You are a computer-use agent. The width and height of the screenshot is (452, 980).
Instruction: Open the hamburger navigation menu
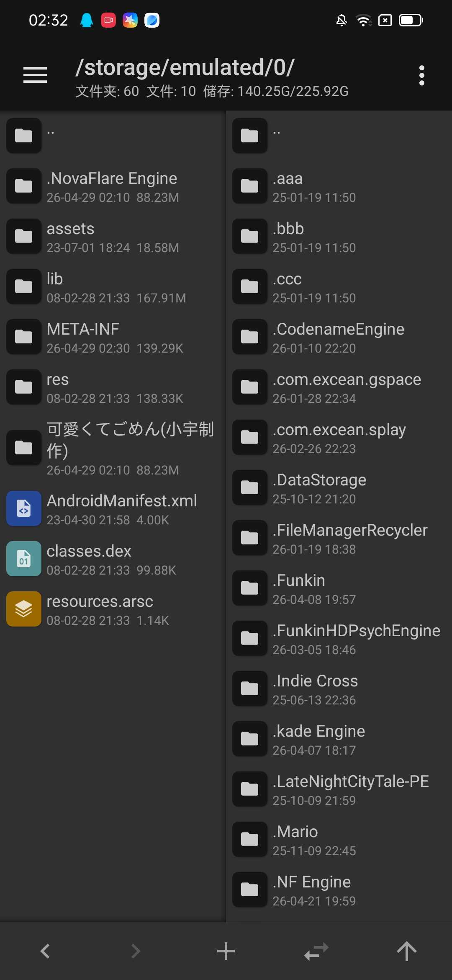point(35,75)
